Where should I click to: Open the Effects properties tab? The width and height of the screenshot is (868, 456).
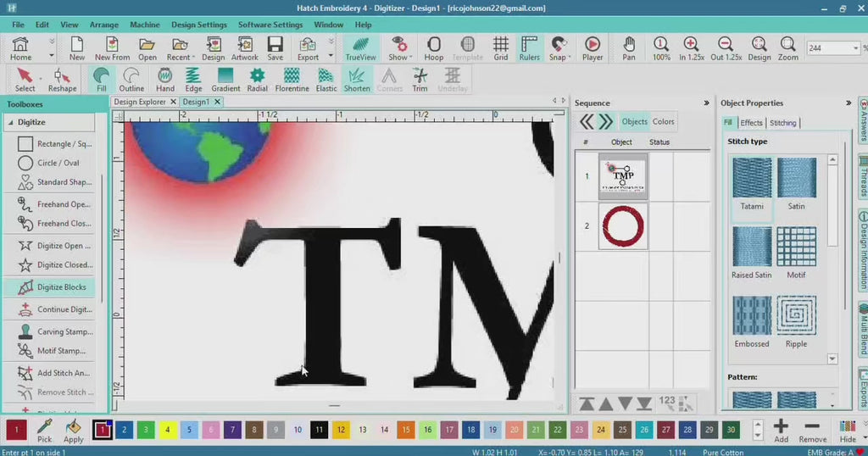click(751, 123)
